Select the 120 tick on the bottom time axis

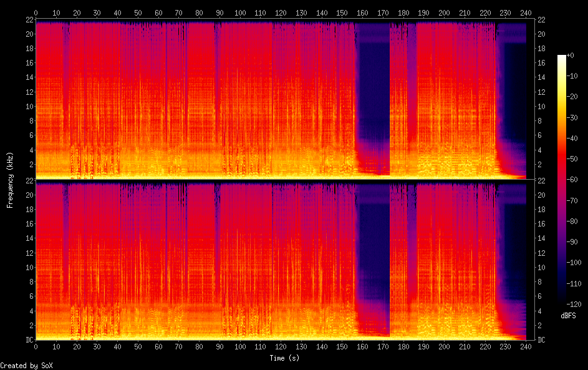pyautogui.click(x=281, y=346)
